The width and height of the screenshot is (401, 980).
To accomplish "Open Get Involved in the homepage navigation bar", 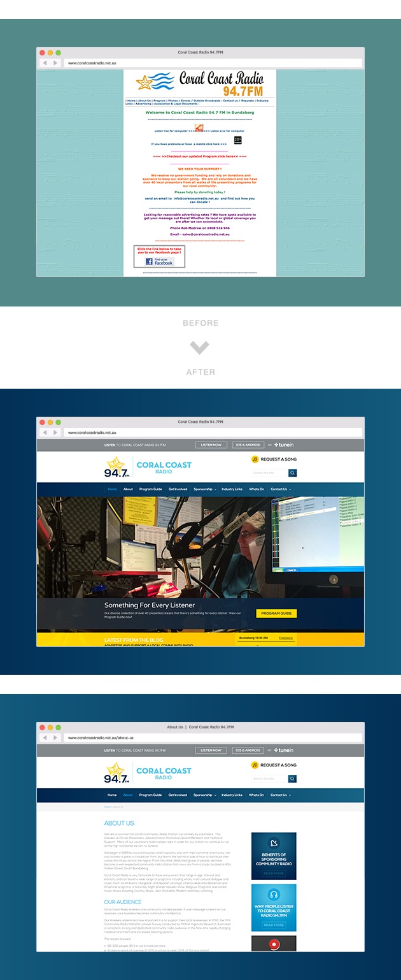I will pos(178,489).
